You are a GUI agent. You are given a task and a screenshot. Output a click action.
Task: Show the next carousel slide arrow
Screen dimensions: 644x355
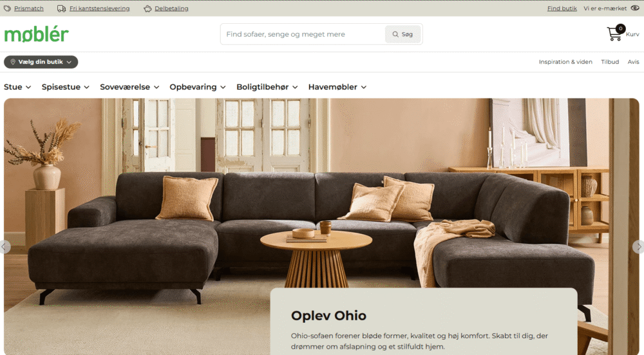[x=638, y=247]
